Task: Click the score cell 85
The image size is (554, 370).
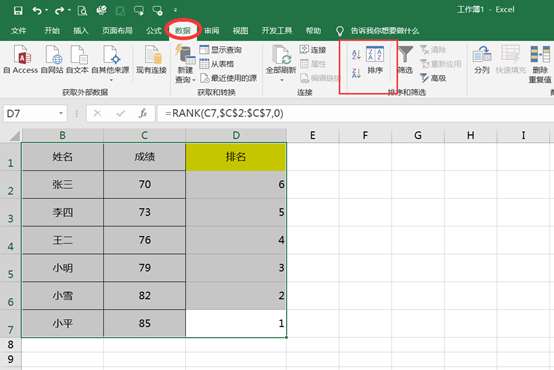Action: [145, 324]
